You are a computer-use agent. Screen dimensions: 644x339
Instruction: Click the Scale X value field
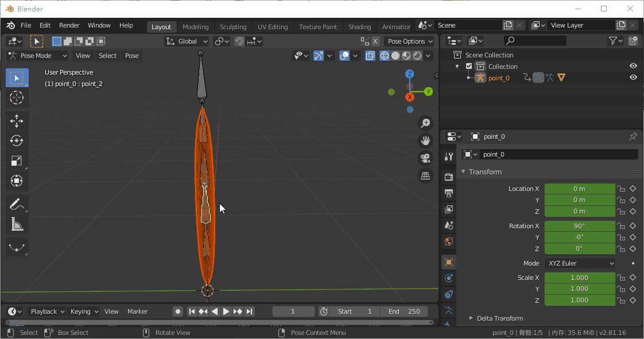click(x=580, y=278)
